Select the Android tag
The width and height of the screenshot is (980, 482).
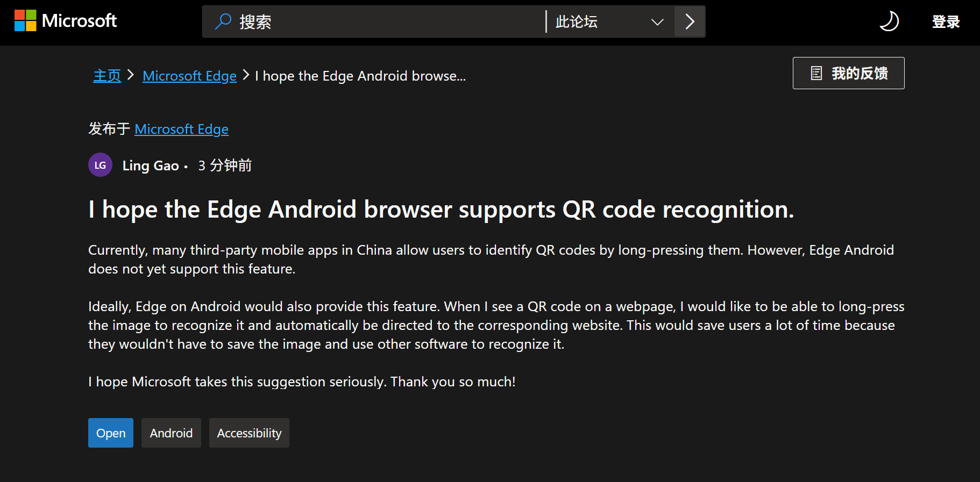coord(171,433)
